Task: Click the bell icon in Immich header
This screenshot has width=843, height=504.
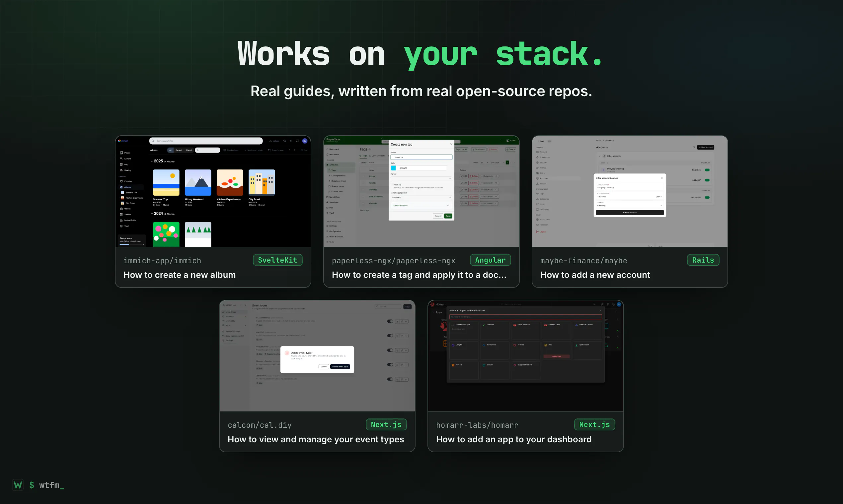Action: coord(291,141)
